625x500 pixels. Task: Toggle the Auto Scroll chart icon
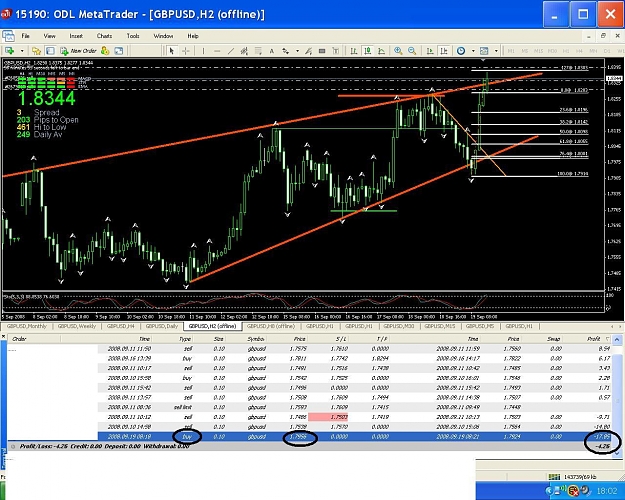(x=430, y=51)
